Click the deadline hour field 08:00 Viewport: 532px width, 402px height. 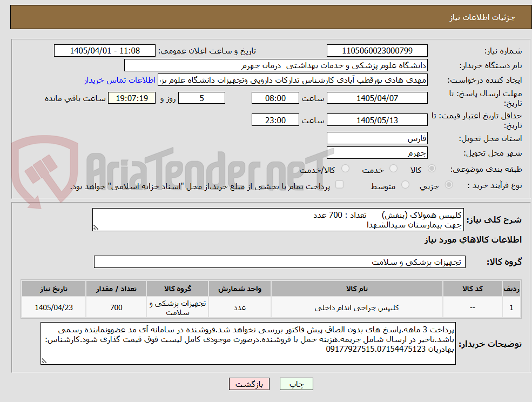coord(275,98)
